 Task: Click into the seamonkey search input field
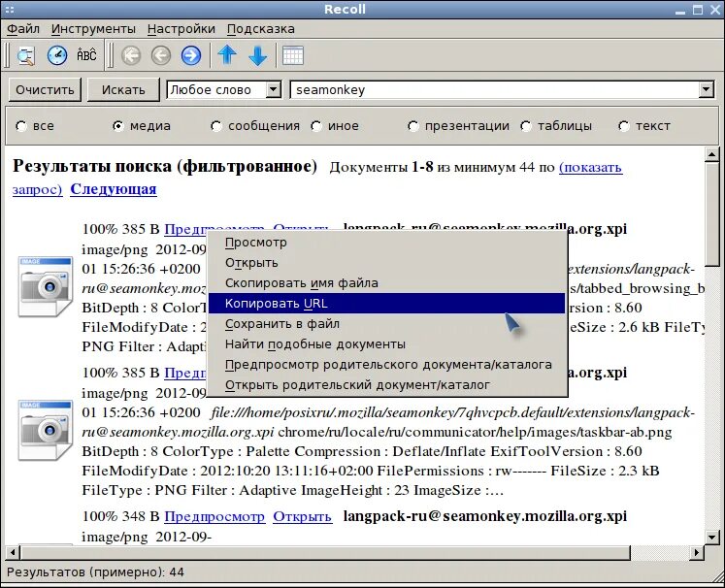click(495, 89)
